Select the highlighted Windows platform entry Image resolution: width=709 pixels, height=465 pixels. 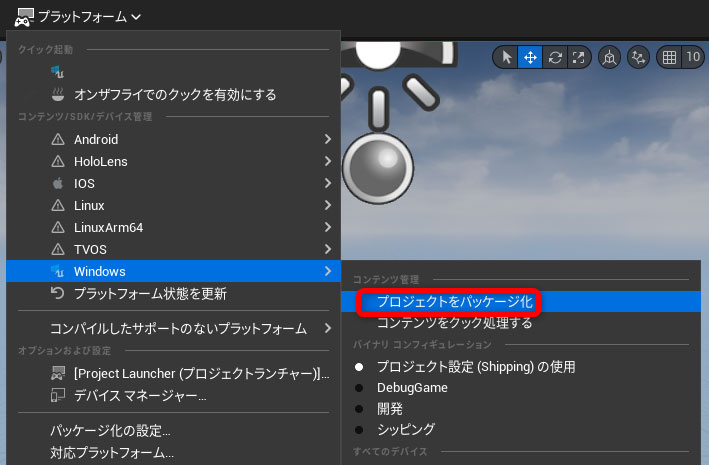click(x=173, y=271)
